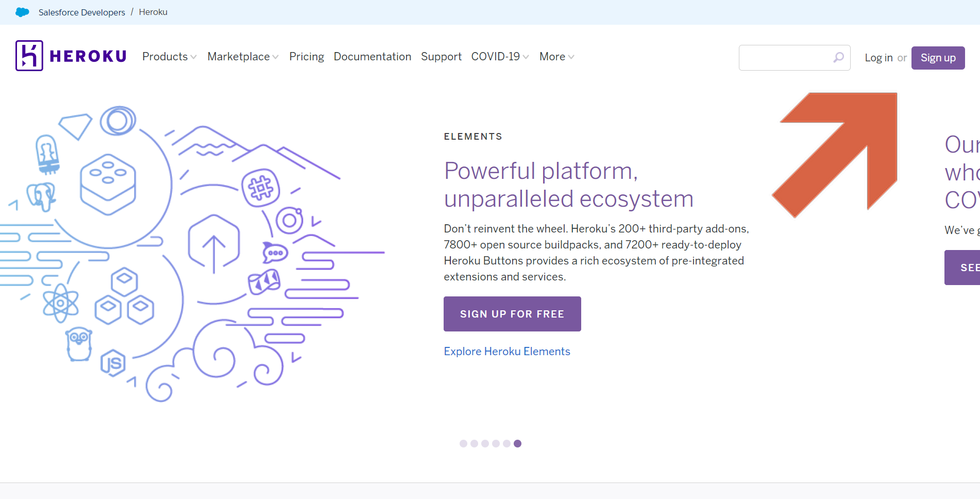Click the JS hexagon icon in illustration
This screenshot has height=499, width=980.
pyautogui.click(x=113, y=363)
